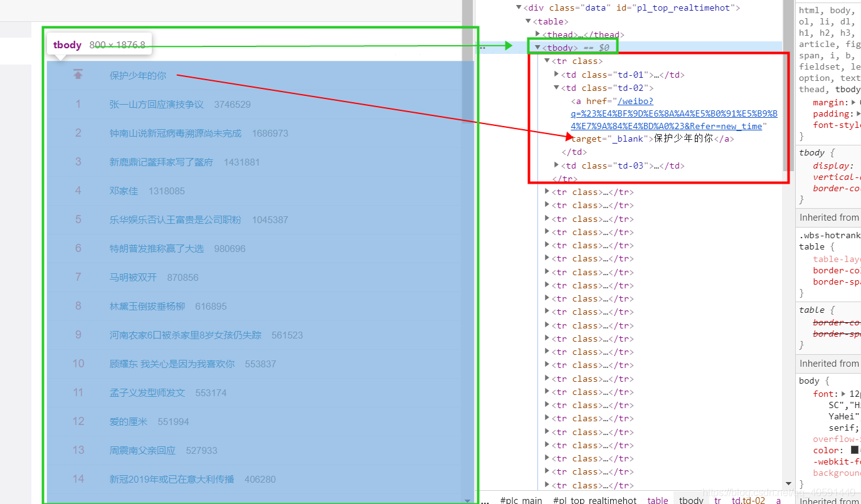Viewport: 861px width, 504px height.
Task: Open the hot topic 乐华娱乐否认王富贵是公司职粉
Action: point(176,219)
